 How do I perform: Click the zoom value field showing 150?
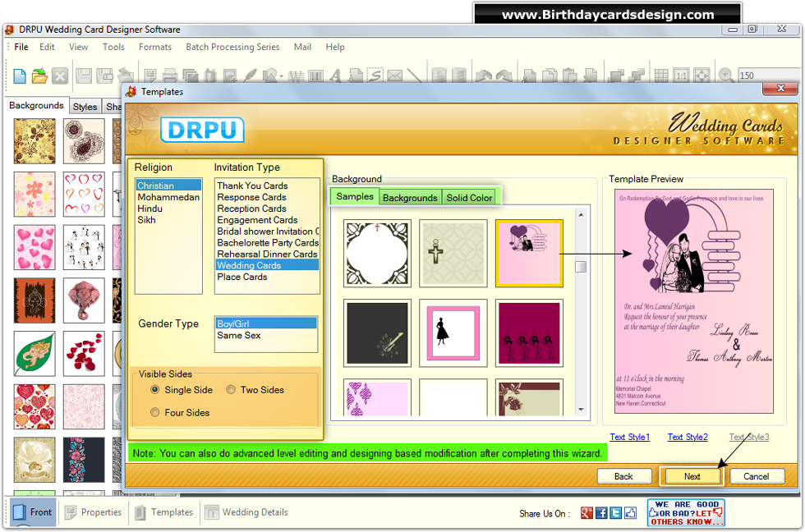coord(769,76)
